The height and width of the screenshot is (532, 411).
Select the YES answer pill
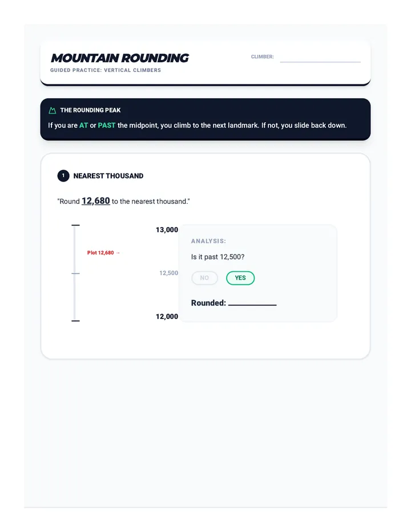pyautogui.click(x=240, y=278)
